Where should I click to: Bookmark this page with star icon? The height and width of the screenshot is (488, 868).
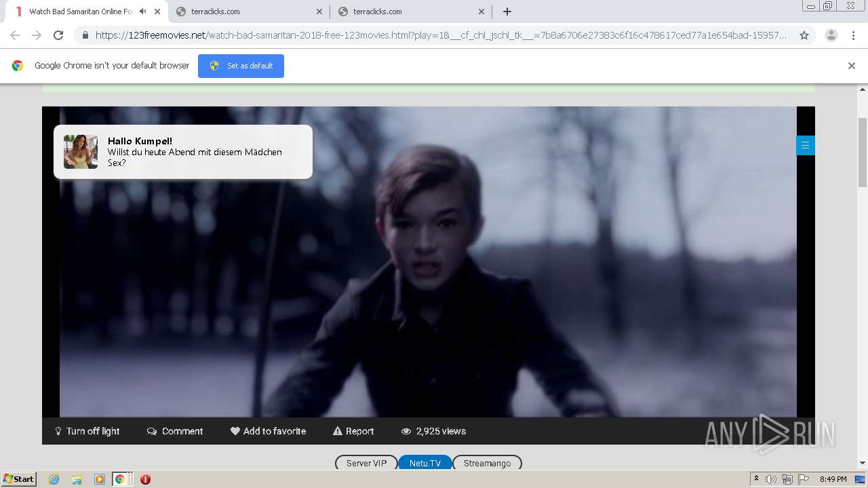pos(804,35)
